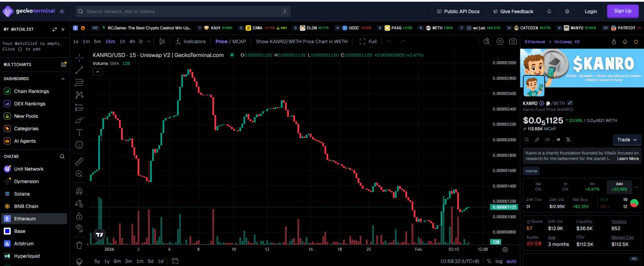
Task: Expand more timeframes dropdown arrow
Action: coord(148,41)
